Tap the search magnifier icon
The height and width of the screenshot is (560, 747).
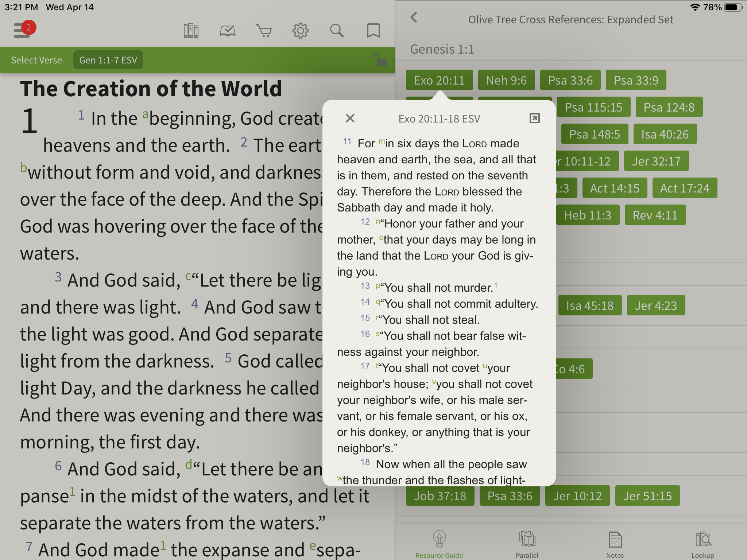pos(337,31)
